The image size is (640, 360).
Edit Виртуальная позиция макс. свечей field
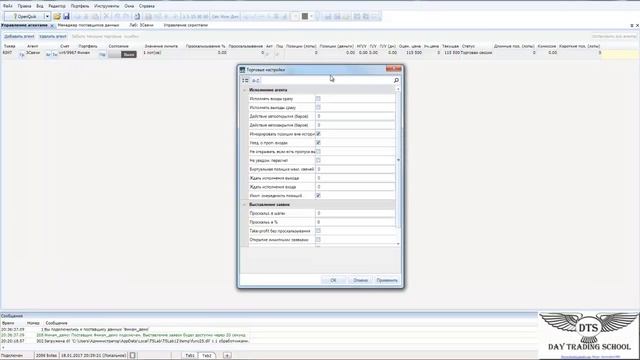click(x=355, y=169)
